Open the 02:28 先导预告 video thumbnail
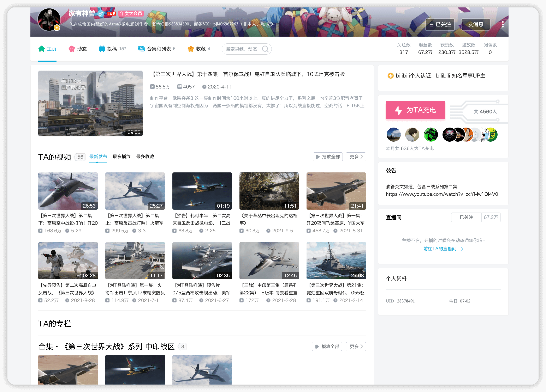Image resolution: width=546 pixels, height=392 pixels. [x=68, y=261]
